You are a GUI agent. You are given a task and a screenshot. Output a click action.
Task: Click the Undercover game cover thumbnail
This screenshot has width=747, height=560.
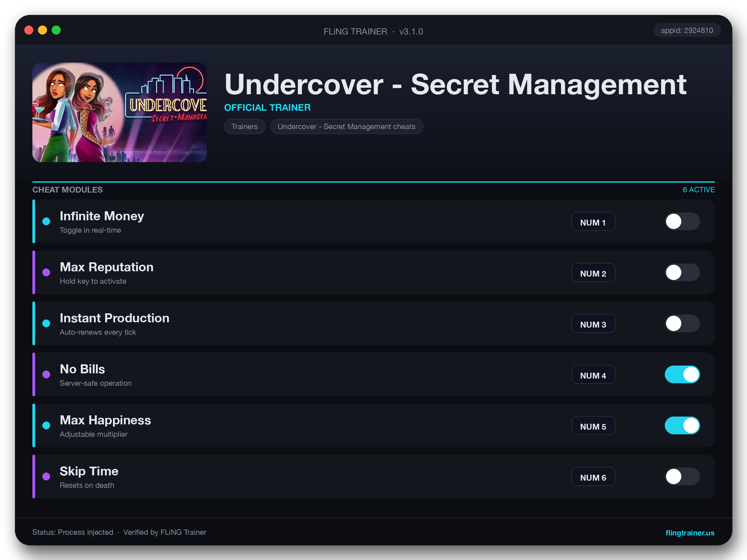pyautogui.click(x=120, y=112)
